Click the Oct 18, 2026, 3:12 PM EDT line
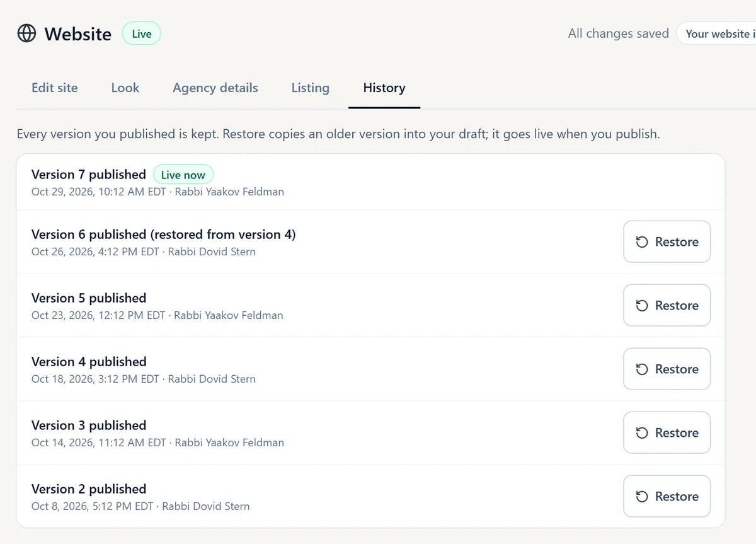This screenshot has width=756, height=544. pyautogui.click(x=144, y=379)
